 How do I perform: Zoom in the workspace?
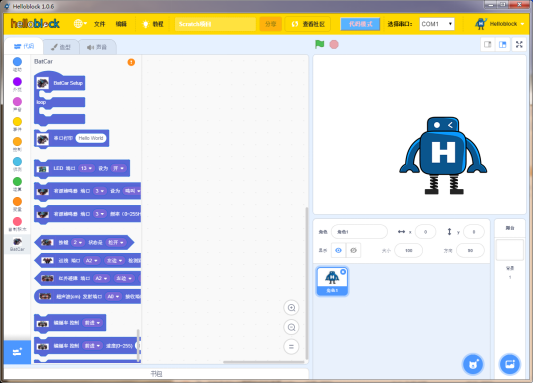tap(291, 308)
